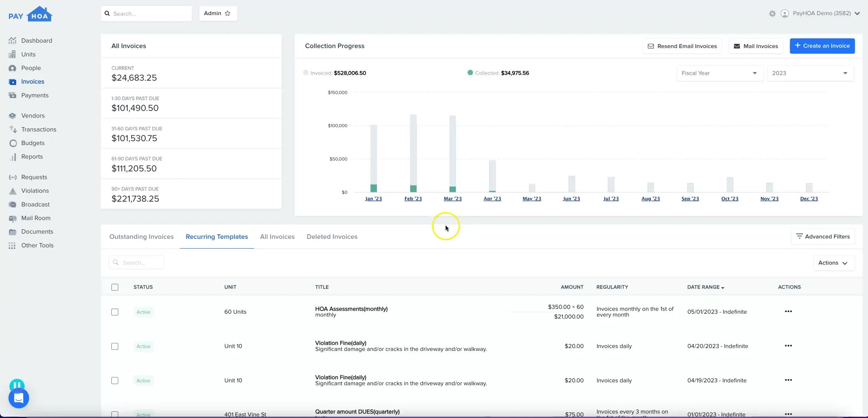Viewport: 868px width, 418px height.
Task: Switch to the Outstanding Invoices tab
Action: coord(141,237)
